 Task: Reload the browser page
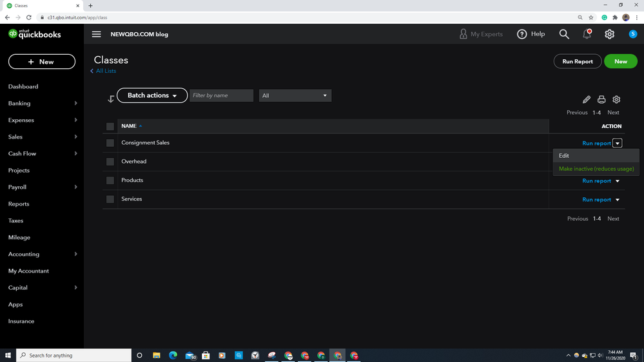pyautogui.click(x=29, y=17)
